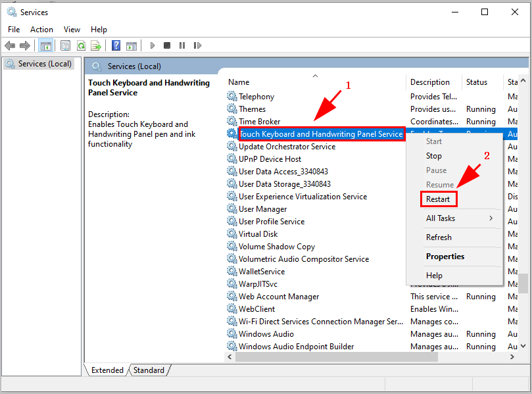
Task: Click gear icon beside WebClient
Action: click(x=232, y=309)
